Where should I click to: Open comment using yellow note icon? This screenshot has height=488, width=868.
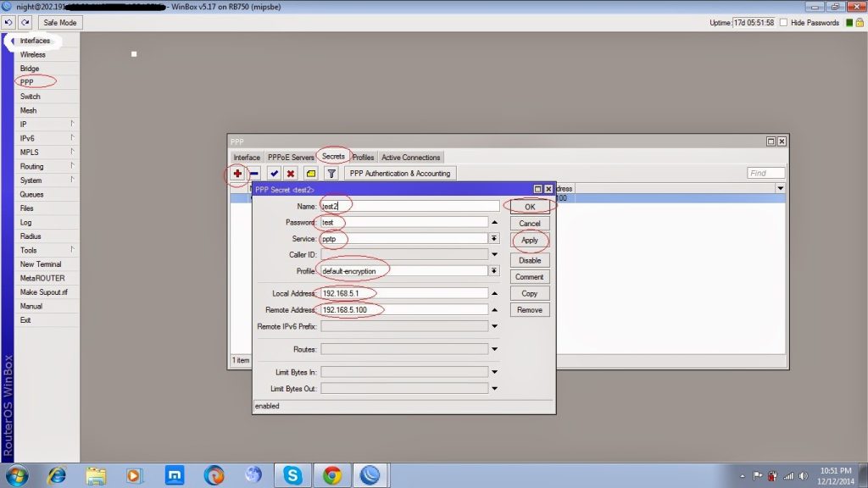pyautogui.click(x=311, y=174)
